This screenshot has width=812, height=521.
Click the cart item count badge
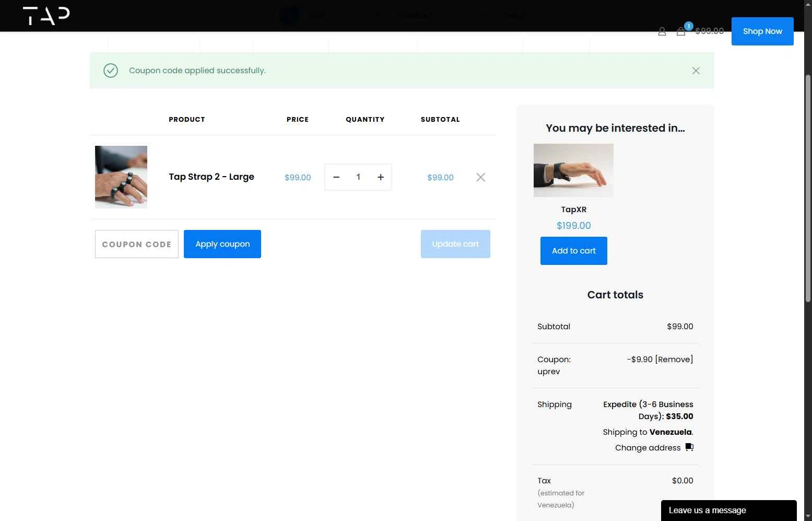688,26
